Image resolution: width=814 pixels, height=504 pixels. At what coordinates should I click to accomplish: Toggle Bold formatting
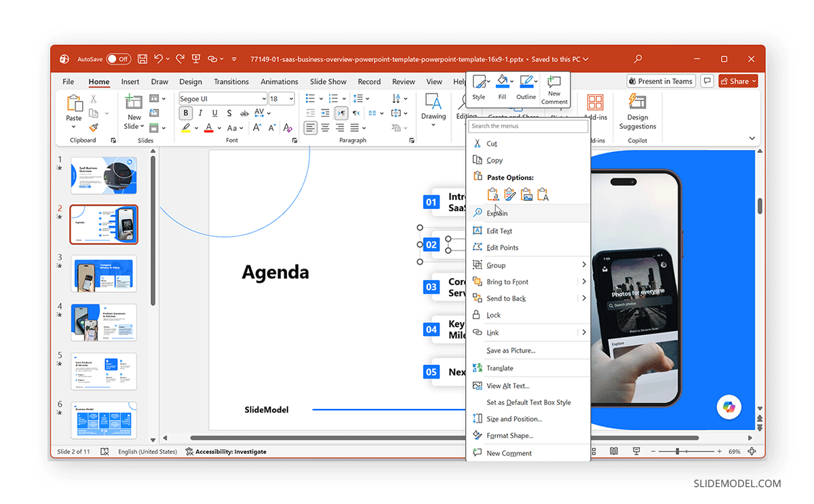(185, 113)
